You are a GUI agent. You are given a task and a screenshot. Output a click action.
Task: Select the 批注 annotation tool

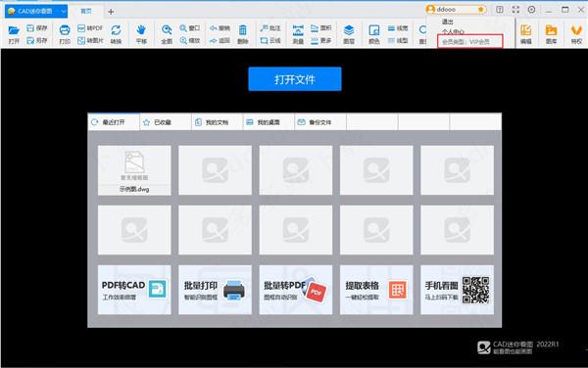270,28
